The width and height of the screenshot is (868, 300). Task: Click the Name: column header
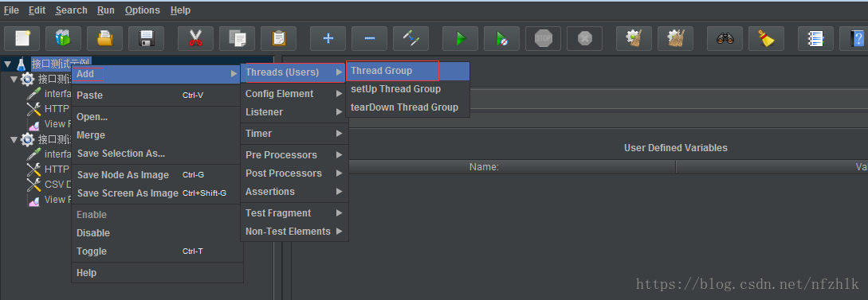pos(484,167)
